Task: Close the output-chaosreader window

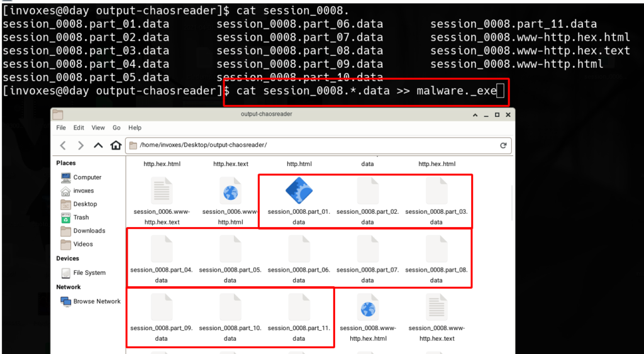Action: click(508, 114)
